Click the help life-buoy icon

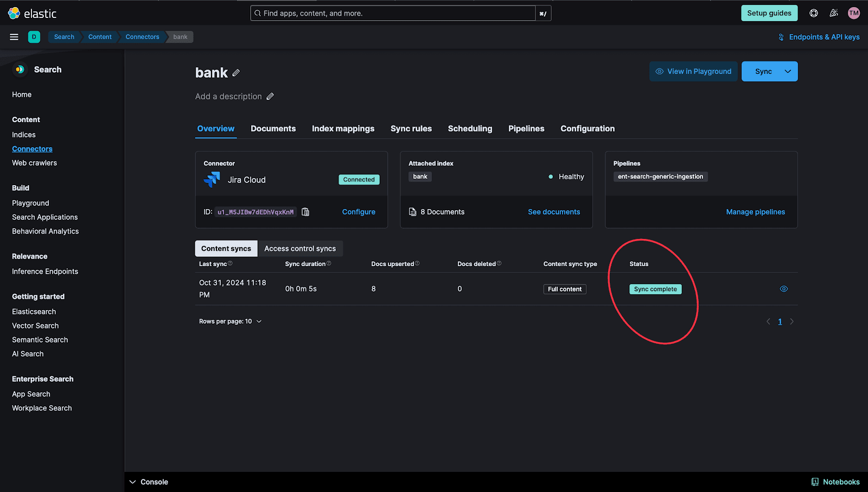point(813,13)
